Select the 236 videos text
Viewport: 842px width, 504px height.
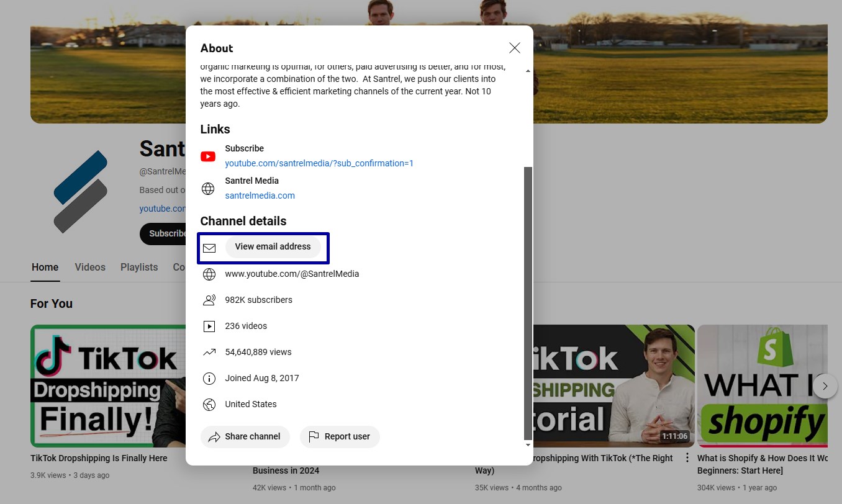[246, 326]
